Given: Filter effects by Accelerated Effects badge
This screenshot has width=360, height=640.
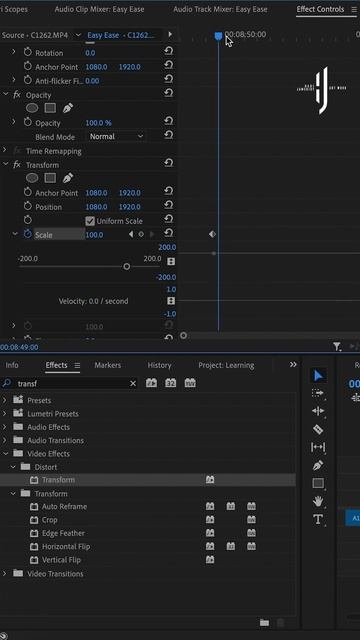Looking at the screenshot, I should tap(151, 383).
